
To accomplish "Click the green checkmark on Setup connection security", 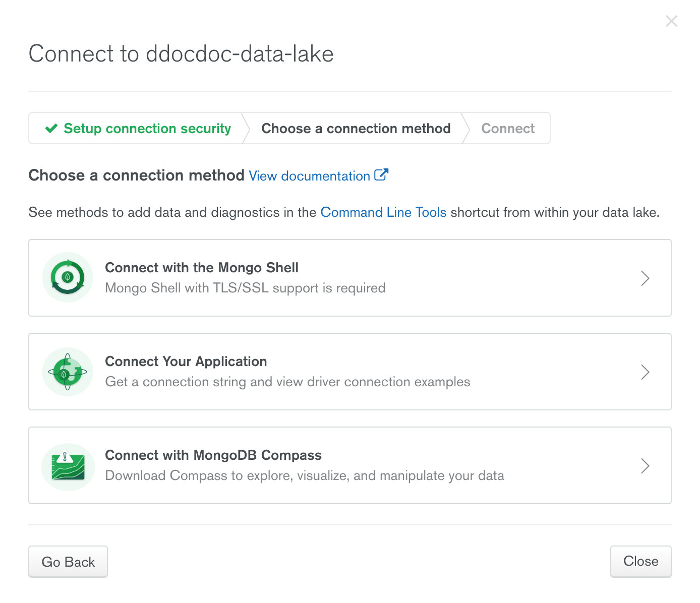I will pyautogui.click(x=51, y=129).
